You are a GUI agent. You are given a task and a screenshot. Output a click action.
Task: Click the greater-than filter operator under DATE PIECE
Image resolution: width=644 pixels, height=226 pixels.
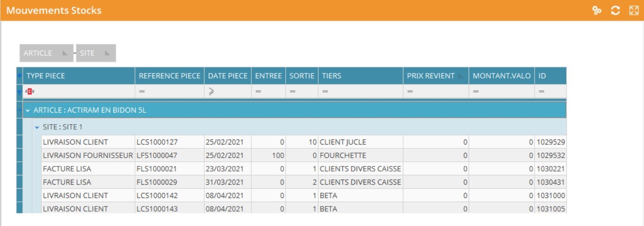click(211, 92)
